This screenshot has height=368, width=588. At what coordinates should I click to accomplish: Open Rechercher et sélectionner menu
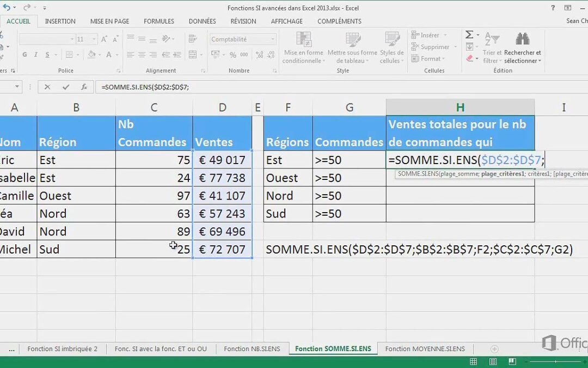pyautogui.click(x=522, y=48)
